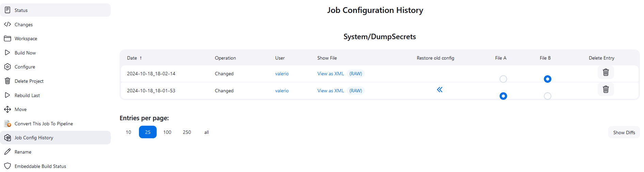The height and width of the screenshot is (172, 644).
Task: Open the Move option in sidebar
Action: [x=55, y=109]
